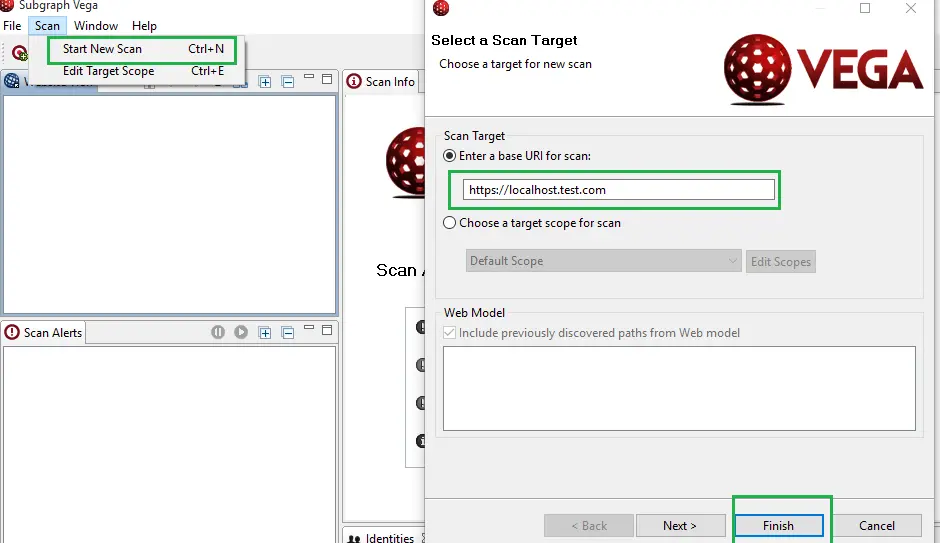Open the Help menu

pos(144,26)
